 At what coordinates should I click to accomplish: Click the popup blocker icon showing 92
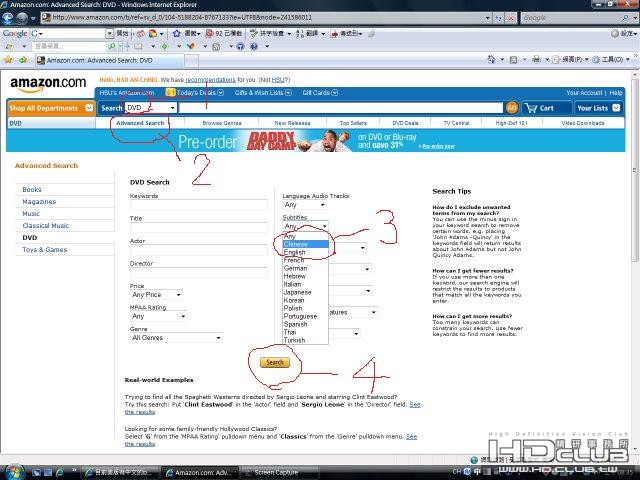coord(209,33)
